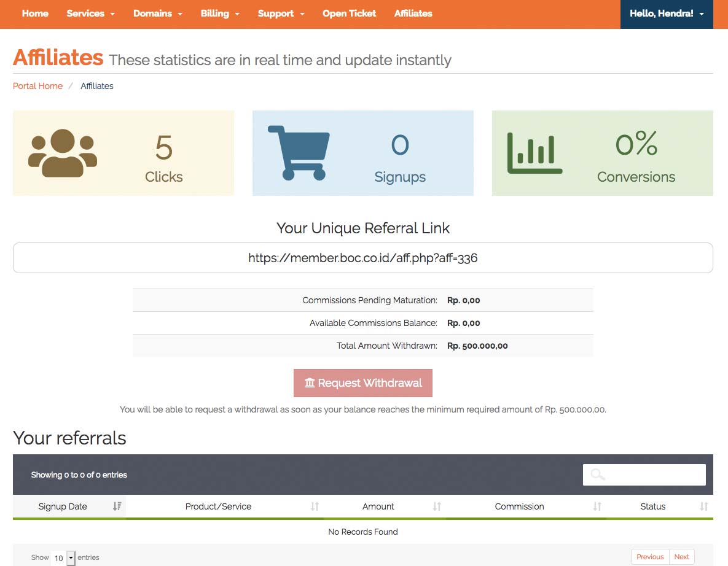Open the Hello, Hendra! account menu
728x566 pixels.
pos(667,14)
